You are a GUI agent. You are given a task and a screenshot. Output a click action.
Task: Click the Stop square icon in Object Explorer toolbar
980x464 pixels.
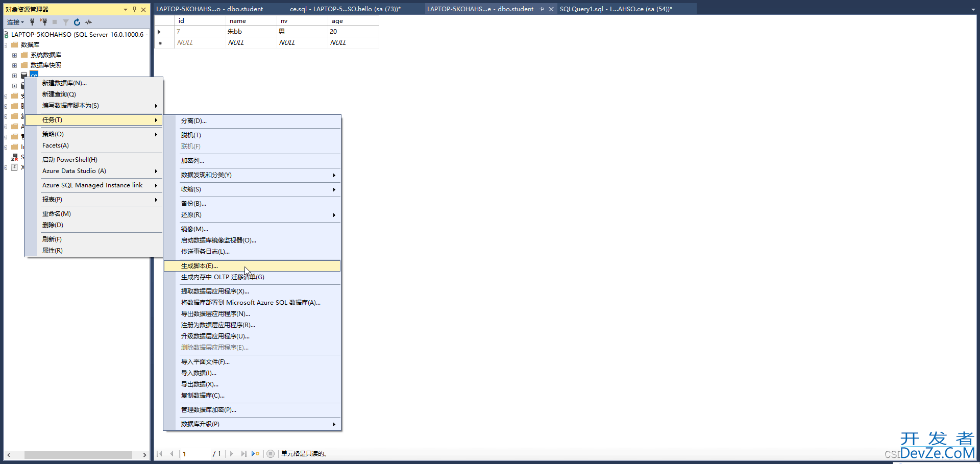tap(55, 22)
